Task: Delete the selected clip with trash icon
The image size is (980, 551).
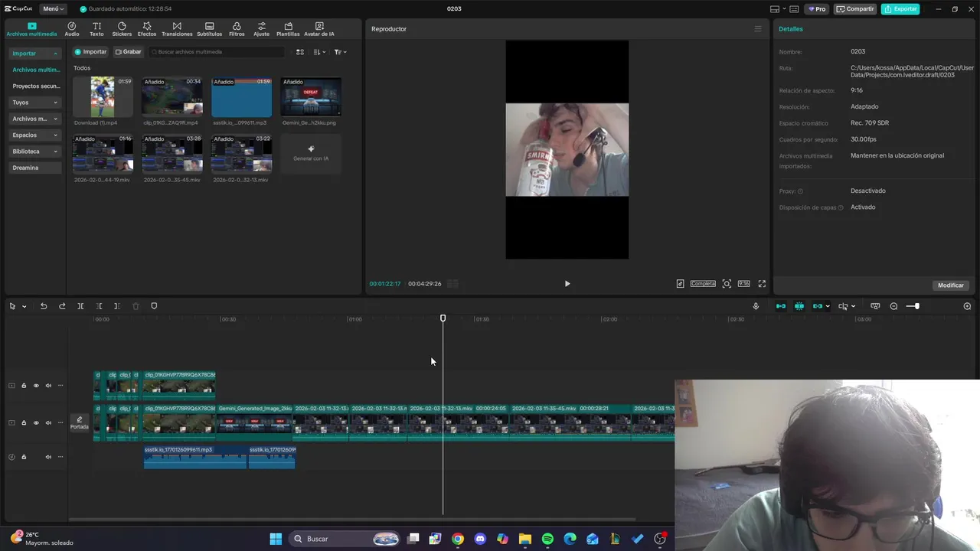Action: click(x=136, y=306)
